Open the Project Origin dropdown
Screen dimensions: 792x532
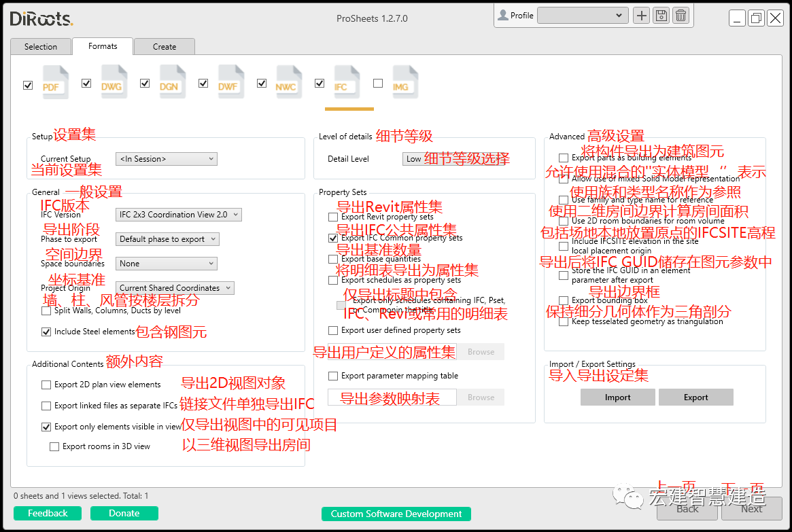[x=175, y=288]
